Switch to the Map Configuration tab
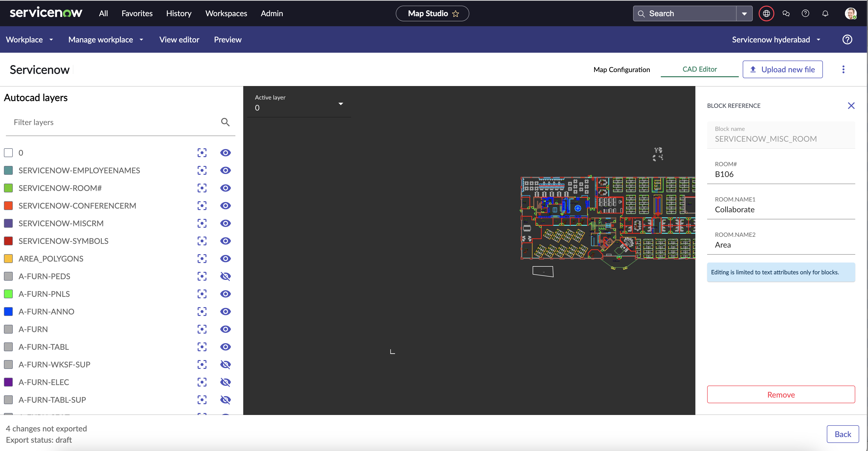 tap(622, 69)
